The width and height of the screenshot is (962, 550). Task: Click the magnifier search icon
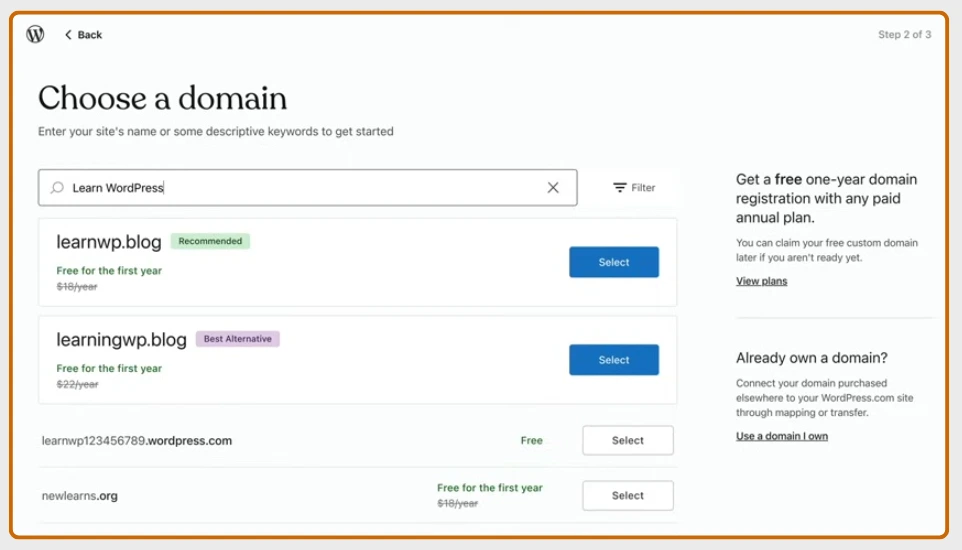tap(57, 187)
